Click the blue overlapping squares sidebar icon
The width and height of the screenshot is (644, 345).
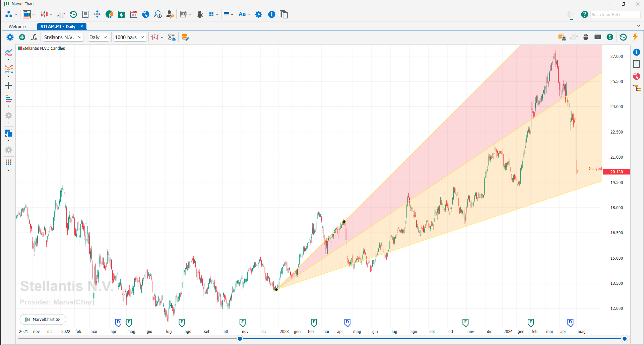[9, 133]
